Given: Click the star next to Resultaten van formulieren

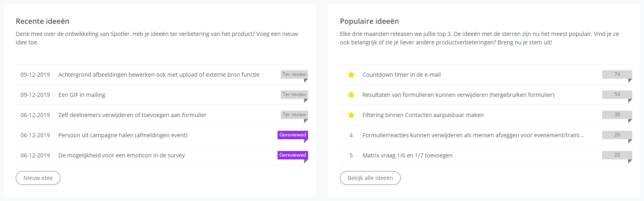Looking at the screenshot, I should click(x=351, y=95).
